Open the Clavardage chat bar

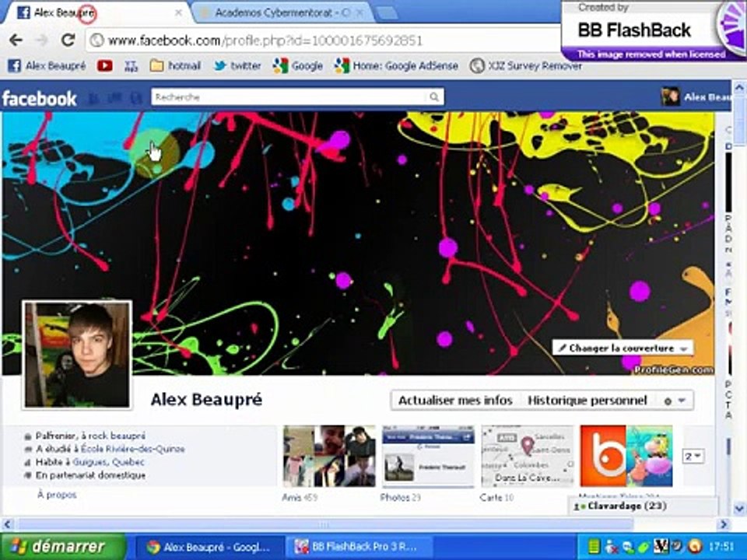point(644,506)
